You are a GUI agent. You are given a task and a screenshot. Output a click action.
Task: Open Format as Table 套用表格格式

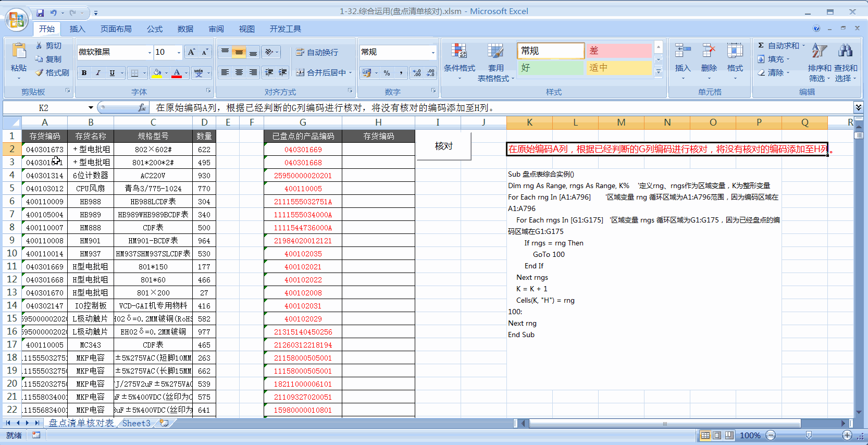(x=495, y=61)
